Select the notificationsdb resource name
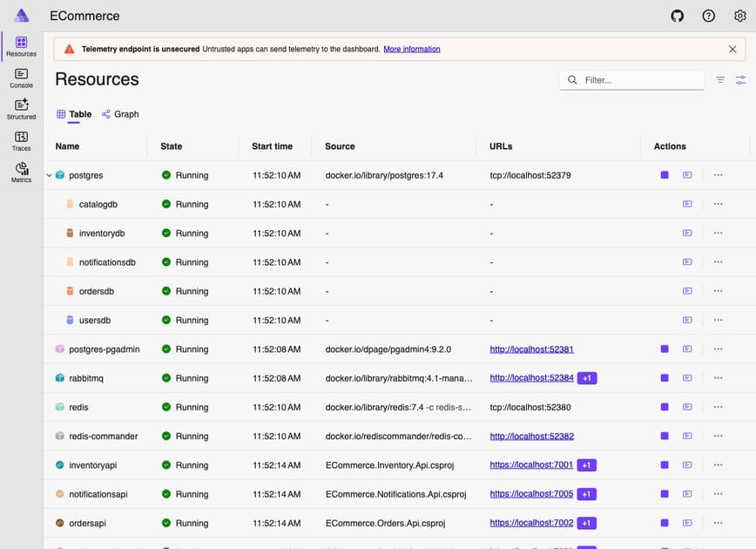Screen dimensions: 756x549 tap(107, 262)
